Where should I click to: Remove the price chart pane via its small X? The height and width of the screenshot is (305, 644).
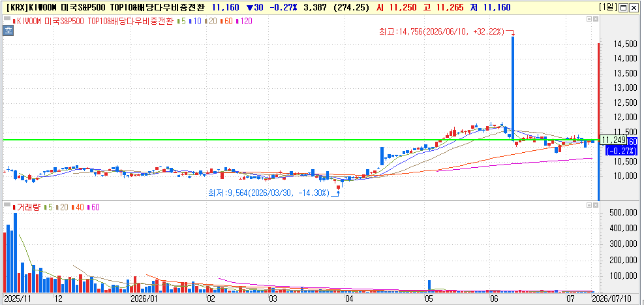pos(596,19)
